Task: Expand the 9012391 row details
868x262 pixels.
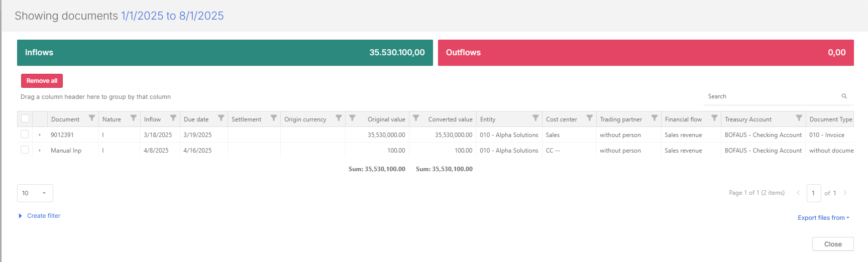Action: click(x=40, y=135)
